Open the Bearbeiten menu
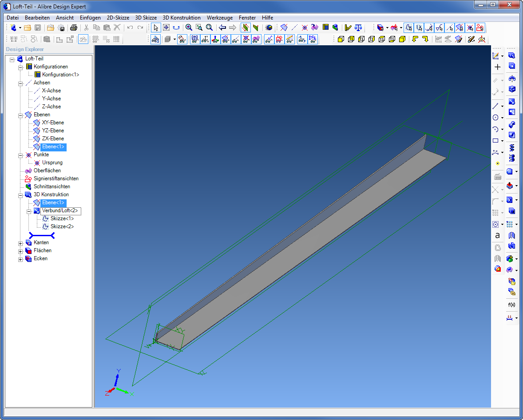Screen dimensions: 523x420 click(37, 18)
